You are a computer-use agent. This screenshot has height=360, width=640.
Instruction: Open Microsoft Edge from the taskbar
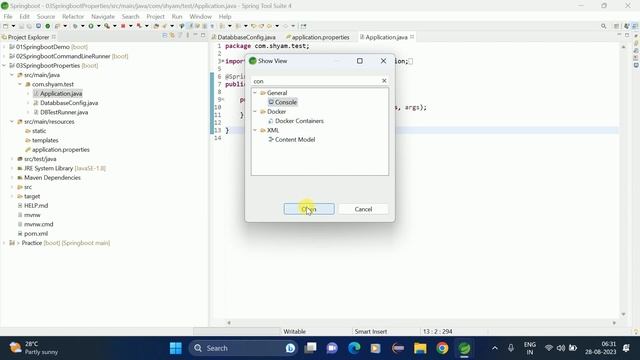[x=354, y=348]
